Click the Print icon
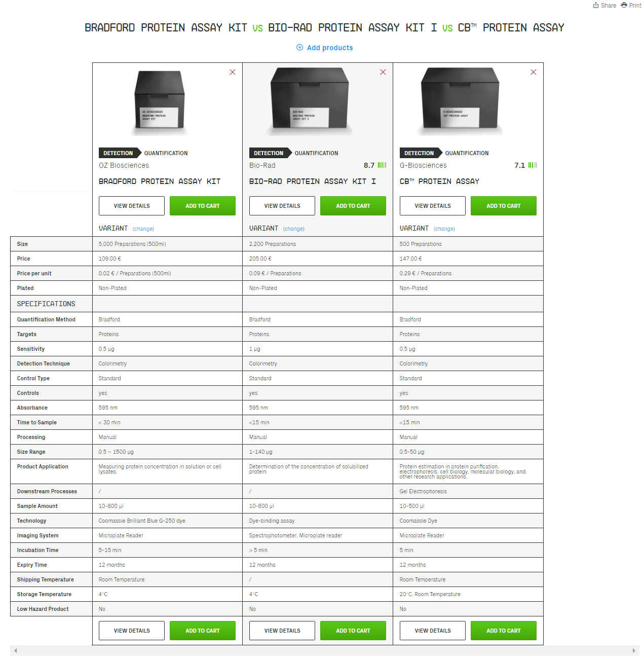Viewport: 644px width, 659px height. (624, 5)
